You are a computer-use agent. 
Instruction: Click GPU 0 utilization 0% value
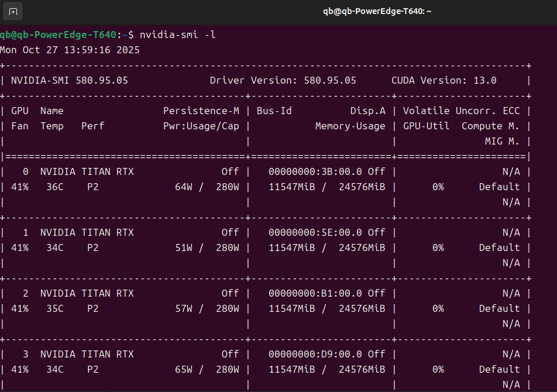click(x=438, y=187)
